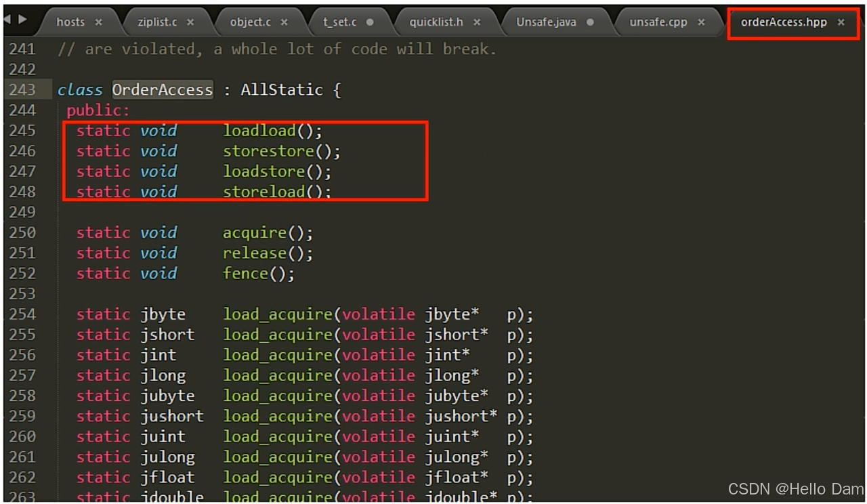The image size is (867, 504).
Task: Open the ziplist.c tab
Action: point(157,22)
